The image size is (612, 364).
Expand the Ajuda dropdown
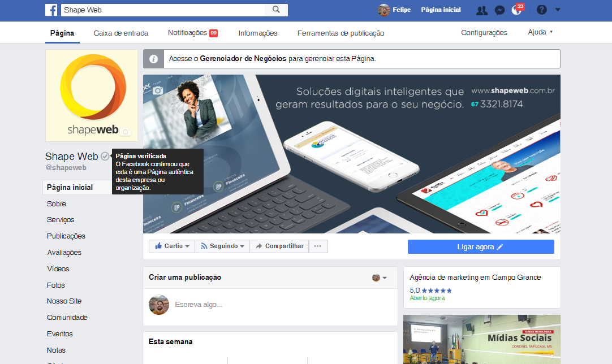[x=540, y=32]
